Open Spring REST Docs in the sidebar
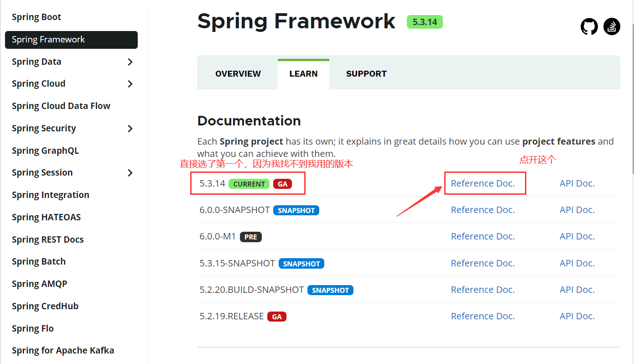The height and width of the screenshot is (364, 634). tap(48, 240)
